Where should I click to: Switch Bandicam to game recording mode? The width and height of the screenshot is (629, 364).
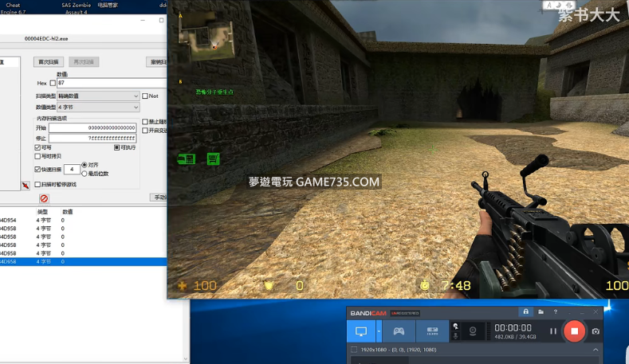[399, 331]
